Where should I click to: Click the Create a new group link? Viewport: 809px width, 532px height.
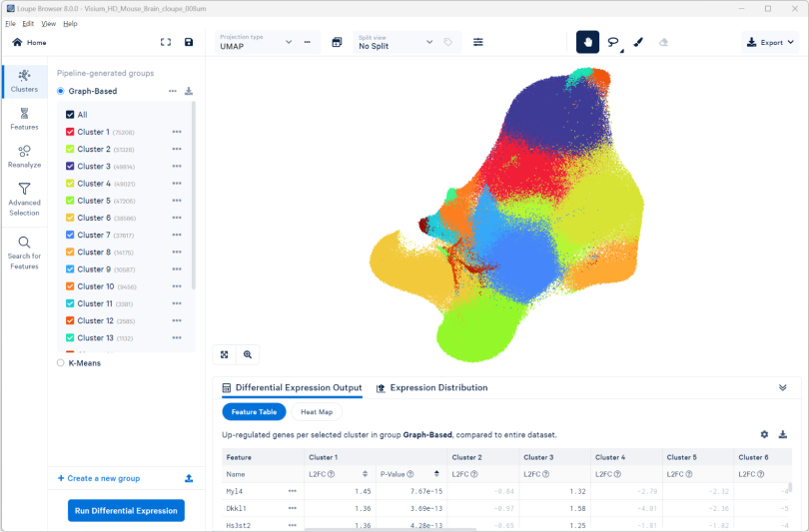(98, 478)
